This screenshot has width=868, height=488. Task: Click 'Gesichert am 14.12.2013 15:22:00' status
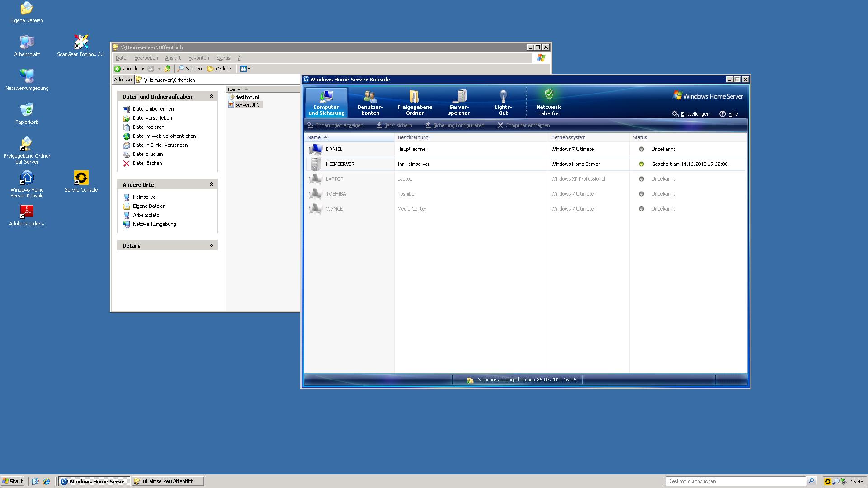point(689,164)
